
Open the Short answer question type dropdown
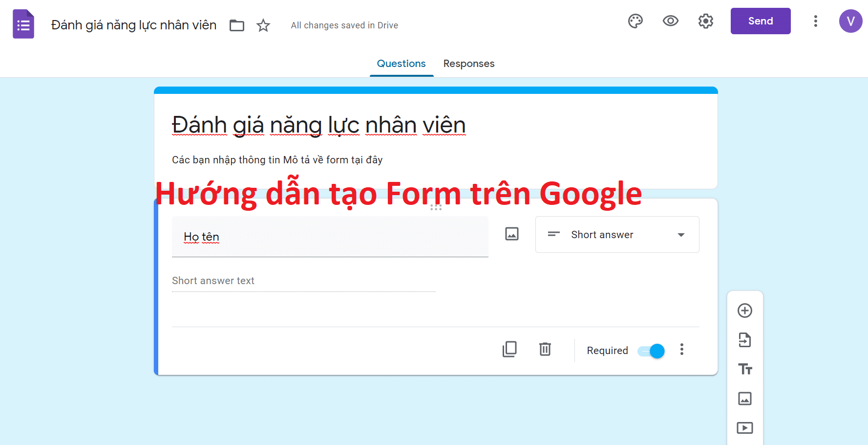pyautogui.click(x=617, y=235)
